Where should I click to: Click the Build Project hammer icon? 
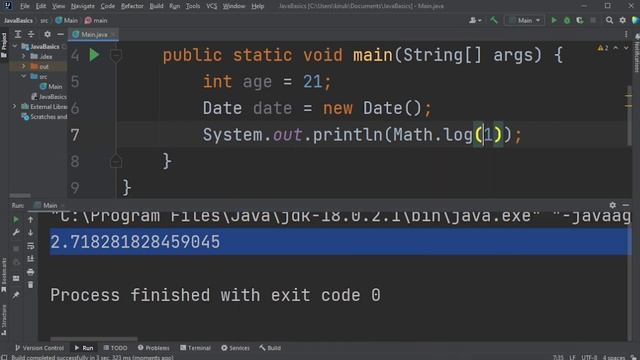494,20
